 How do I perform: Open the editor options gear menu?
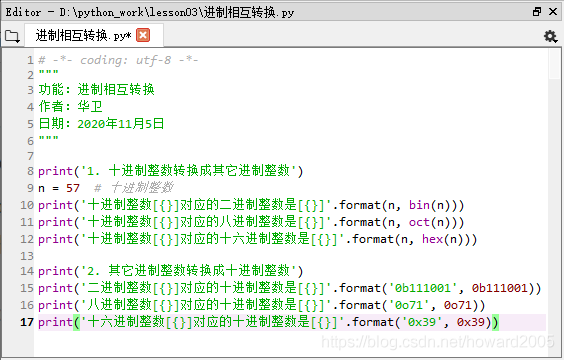pos(550,36)
